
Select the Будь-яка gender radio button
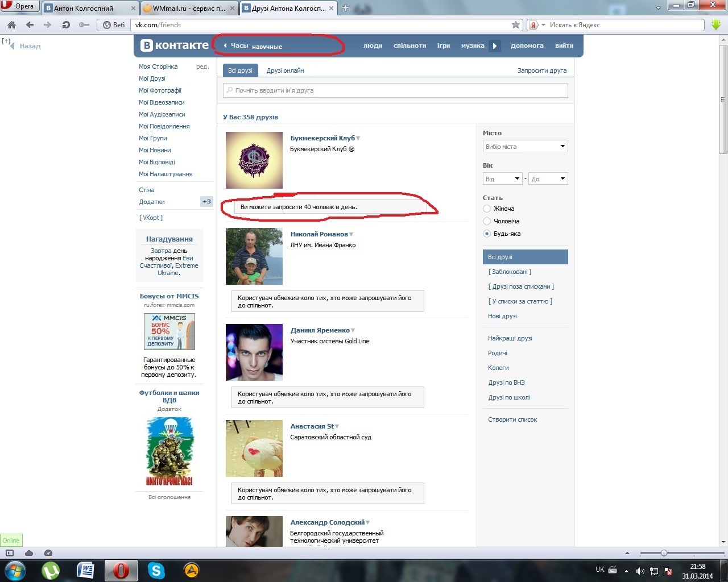[x=487, y=234]
